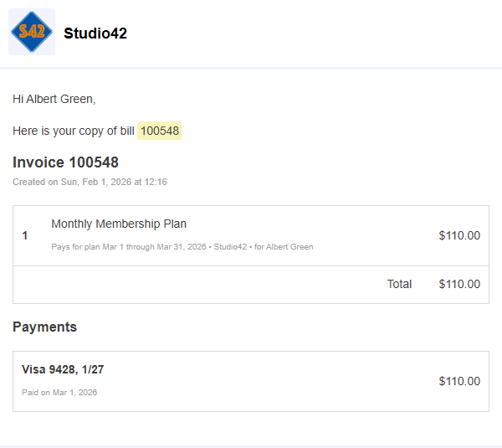Image resolution: width=502 pixels, height=448 pixels.
Task: Click the $110.00 total amount
Action: tap(459, 284)
